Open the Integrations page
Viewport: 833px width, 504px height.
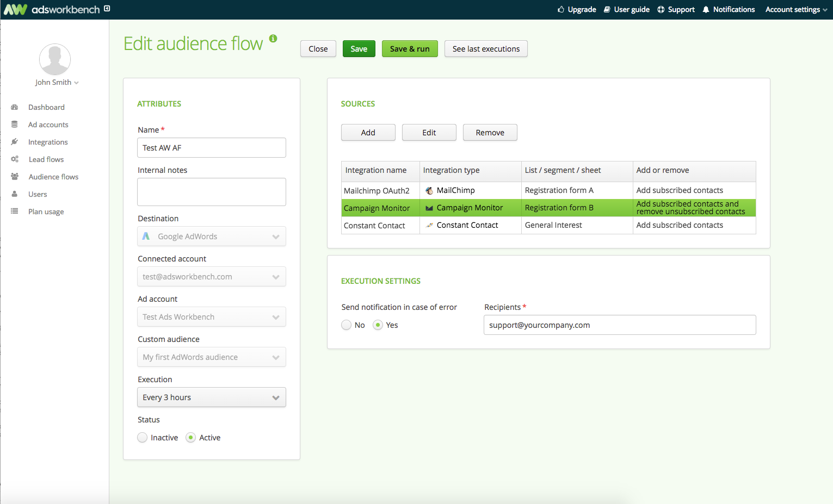pyautogui.click(x=48, y=142)
